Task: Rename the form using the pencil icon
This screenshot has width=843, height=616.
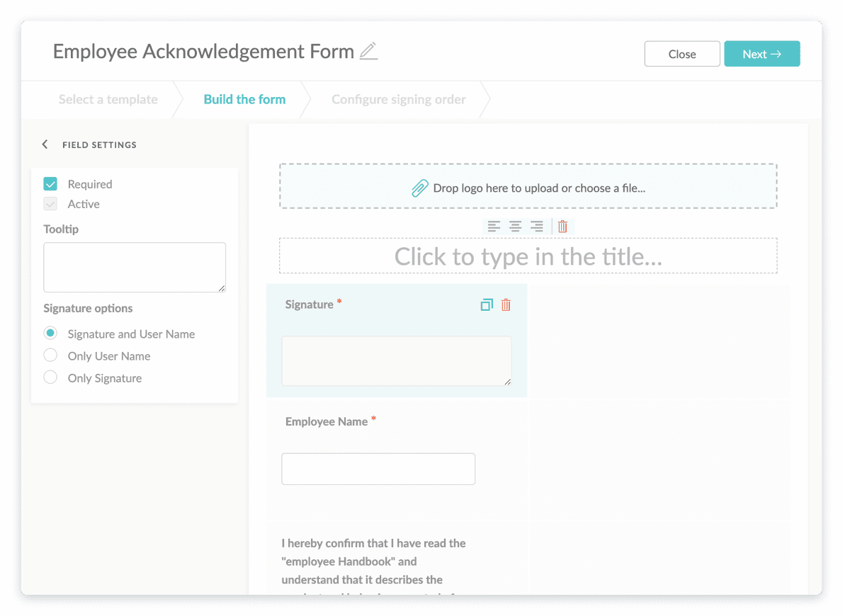Action: pos(368,52)
